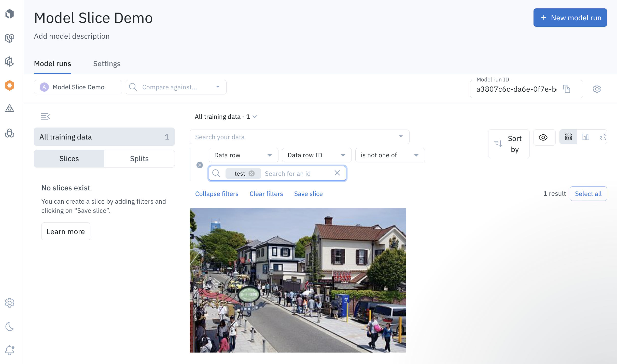The height and width of the screenshot is (364, 617).
Task: Click the chart/bar view icon
Action: click(585, 137)
